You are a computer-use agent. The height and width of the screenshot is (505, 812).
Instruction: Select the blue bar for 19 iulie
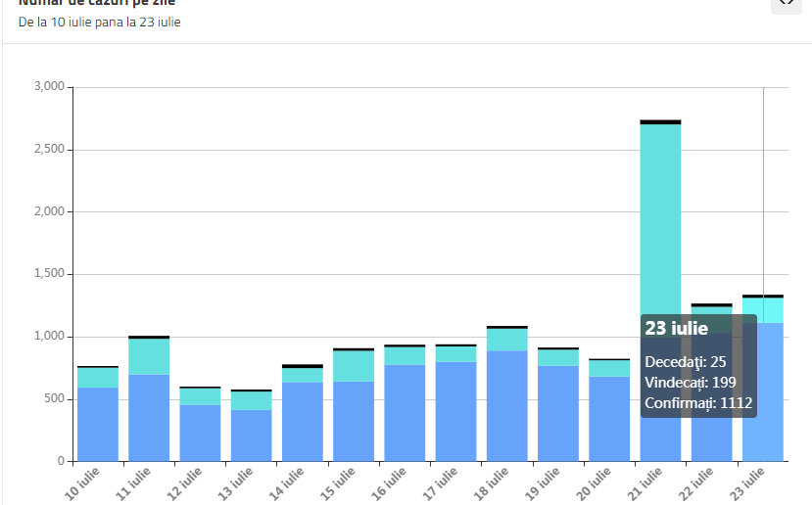(x=557, y=413)
